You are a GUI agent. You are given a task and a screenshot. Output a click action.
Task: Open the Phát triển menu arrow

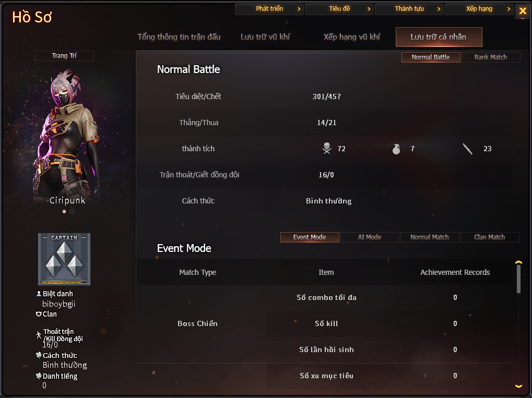click(x=299, y=9)
